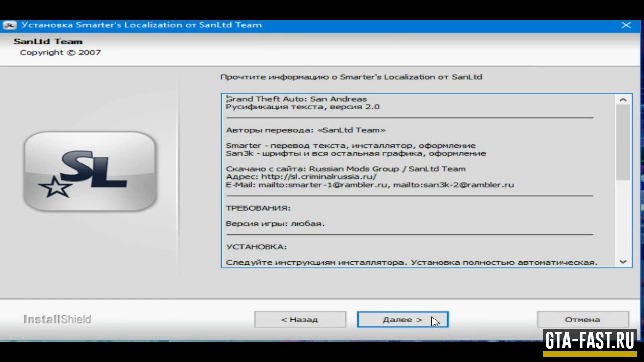Viewport: 644px width, 362px height.
Task: Click the line Grand Theft Auto: San Andreas
Action: (x=296, y=99)
